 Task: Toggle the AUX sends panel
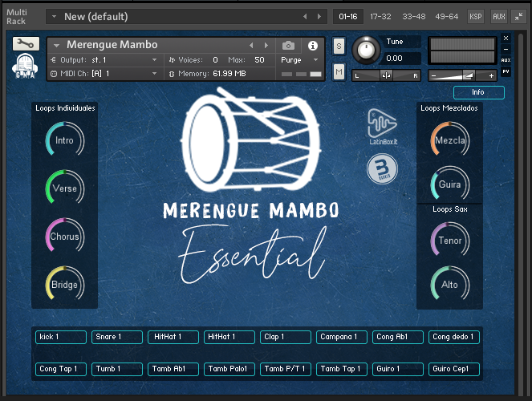click(x=506, y=60)
